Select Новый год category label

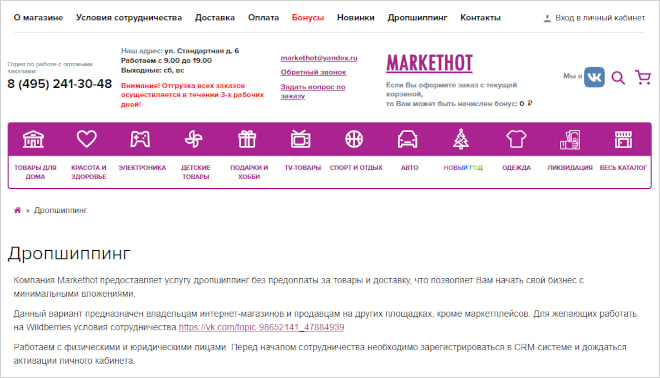(463, 168)
